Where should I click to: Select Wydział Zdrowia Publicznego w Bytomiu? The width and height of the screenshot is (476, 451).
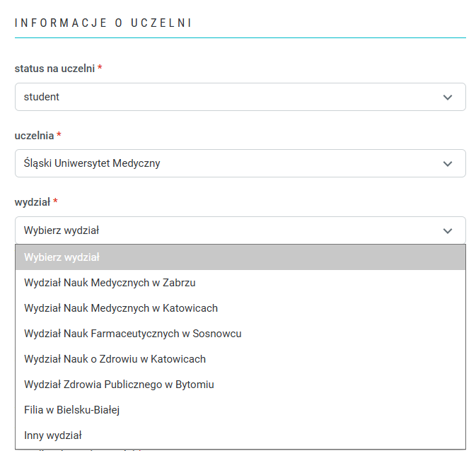click(119, 385)
